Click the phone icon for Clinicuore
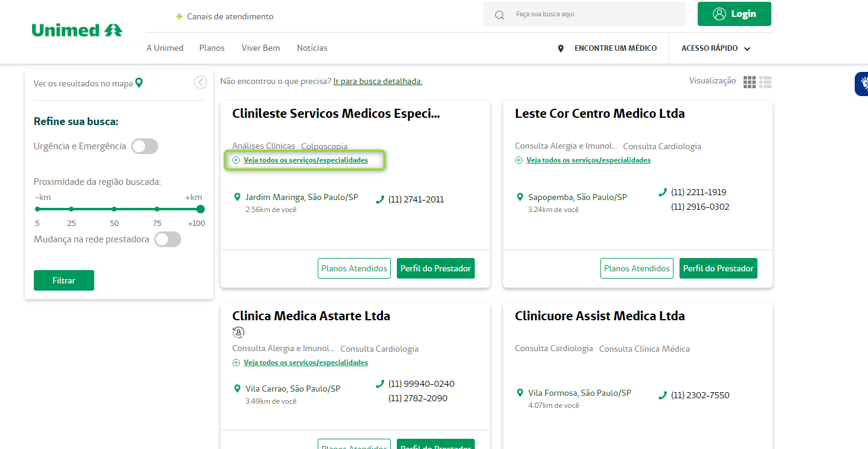Viewport: 868px width, 449px height. 663,395
